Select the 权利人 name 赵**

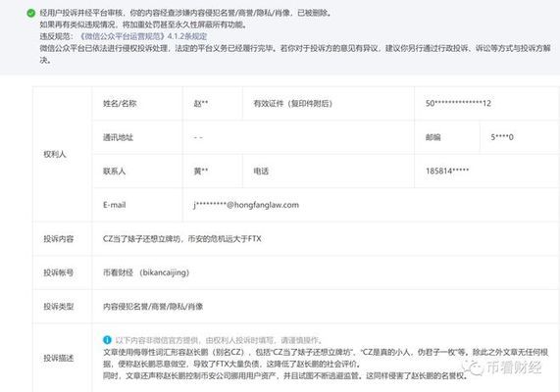201,104
